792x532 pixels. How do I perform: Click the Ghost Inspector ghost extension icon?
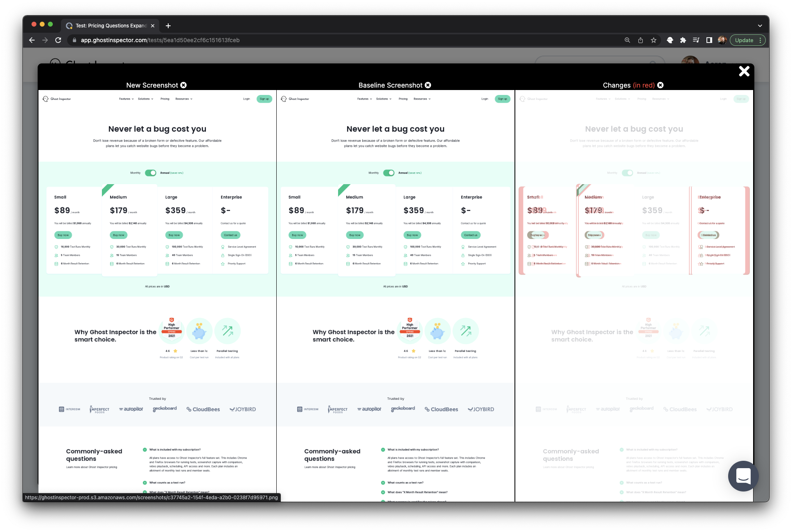pyautogui.click(x=670, y=40)
